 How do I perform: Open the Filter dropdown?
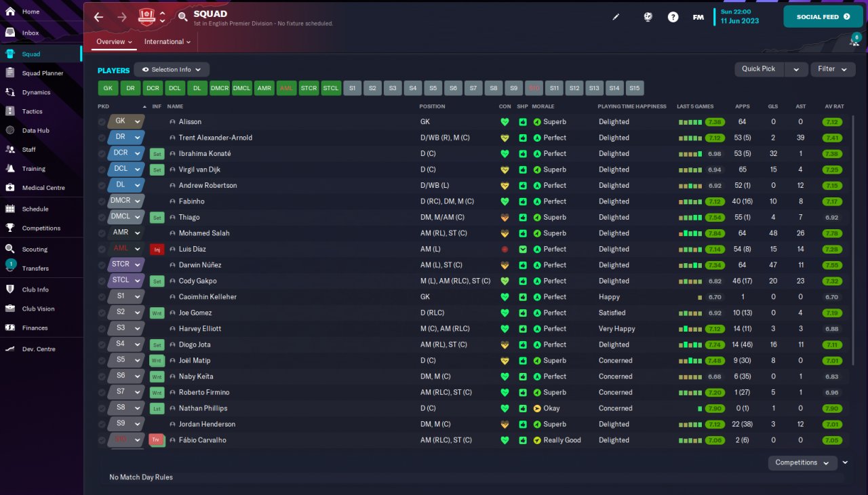(x=833, y=69)
